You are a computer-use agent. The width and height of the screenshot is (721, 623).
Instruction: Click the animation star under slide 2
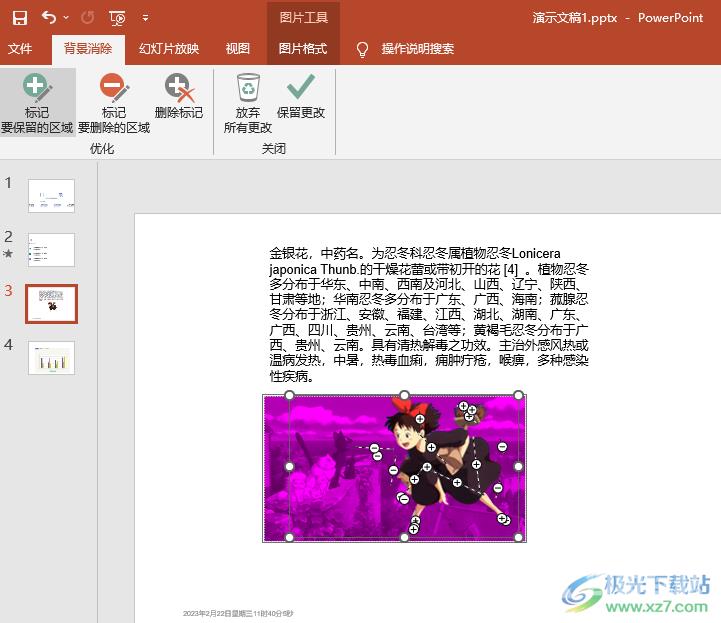8,253
